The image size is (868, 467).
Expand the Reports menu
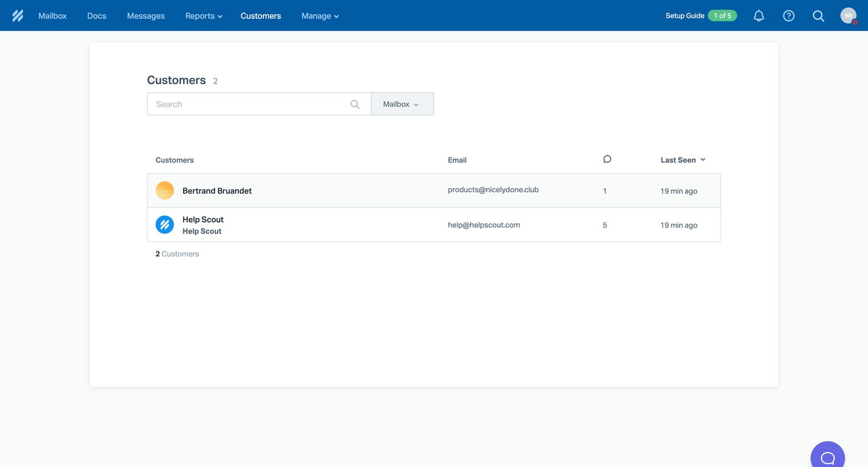(203, 16)
